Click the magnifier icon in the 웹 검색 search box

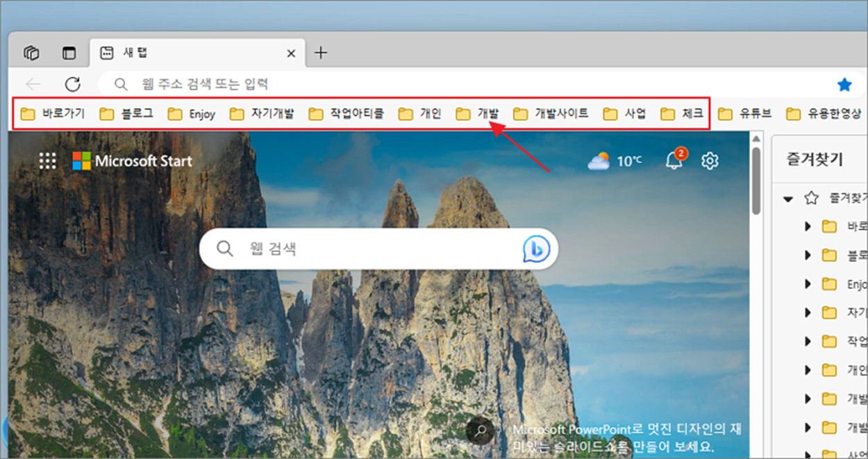tap(224, 249)
